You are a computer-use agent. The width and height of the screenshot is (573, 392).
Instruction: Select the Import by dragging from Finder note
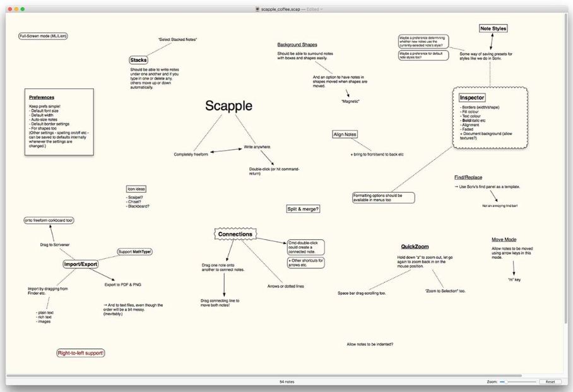[x=48, y=291]
